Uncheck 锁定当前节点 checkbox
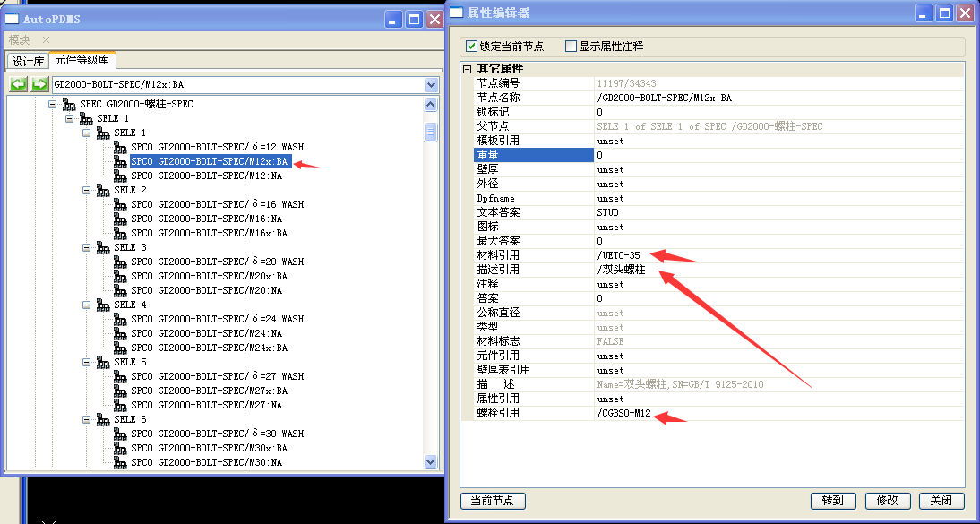980x524 pixels. point(472,46)
